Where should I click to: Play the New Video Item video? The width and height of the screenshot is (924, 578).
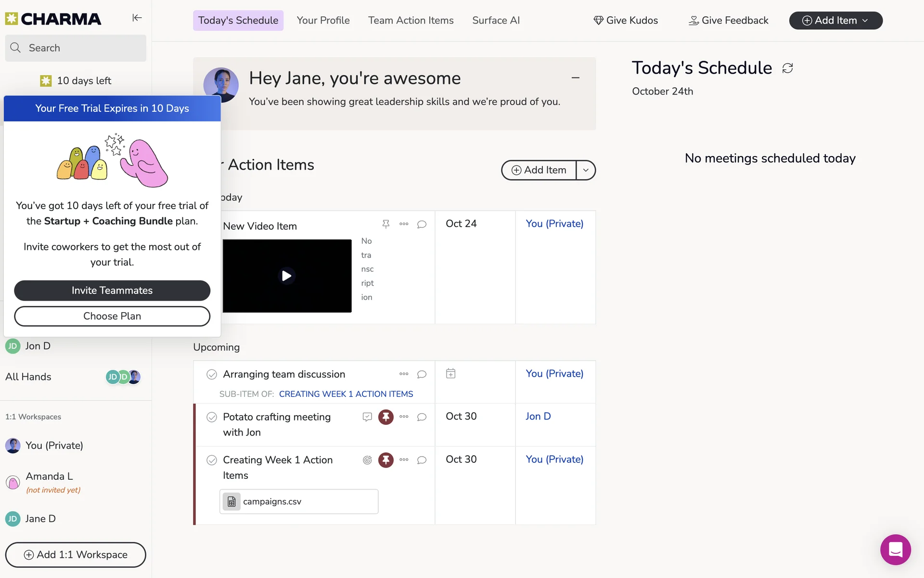click(287, 276)
